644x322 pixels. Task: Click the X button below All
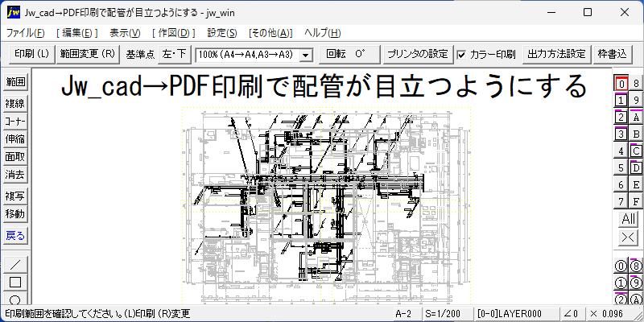629,237
